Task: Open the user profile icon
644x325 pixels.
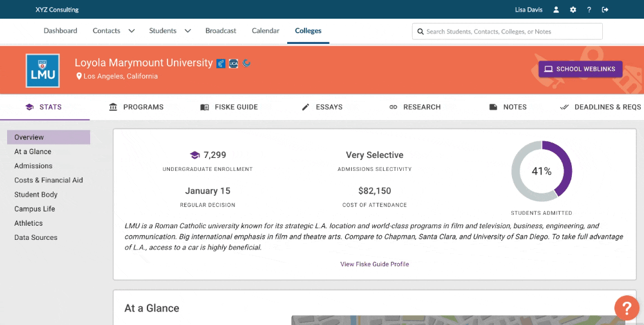Action: (556, 10)
